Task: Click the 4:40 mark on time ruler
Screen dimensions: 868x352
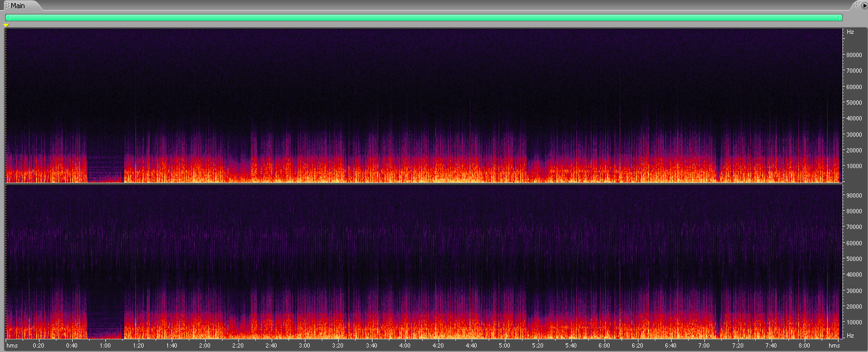Action: 471,346
